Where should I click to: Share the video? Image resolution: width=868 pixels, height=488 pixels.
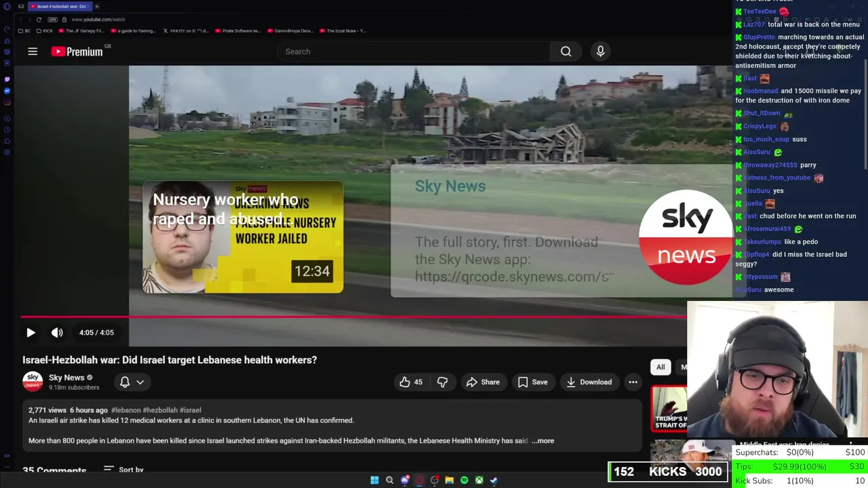click(x=483, y=382)
